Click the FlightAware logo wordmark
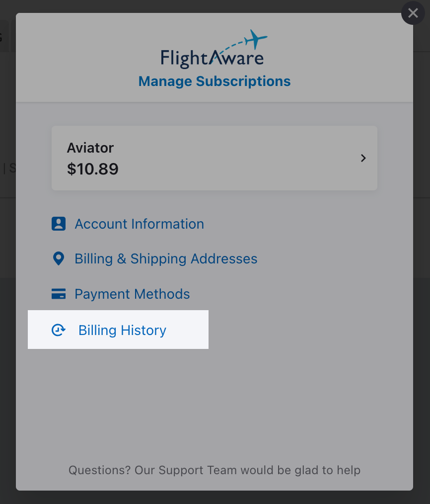This screenshot has height=504, width=430. tap(212, 59)
